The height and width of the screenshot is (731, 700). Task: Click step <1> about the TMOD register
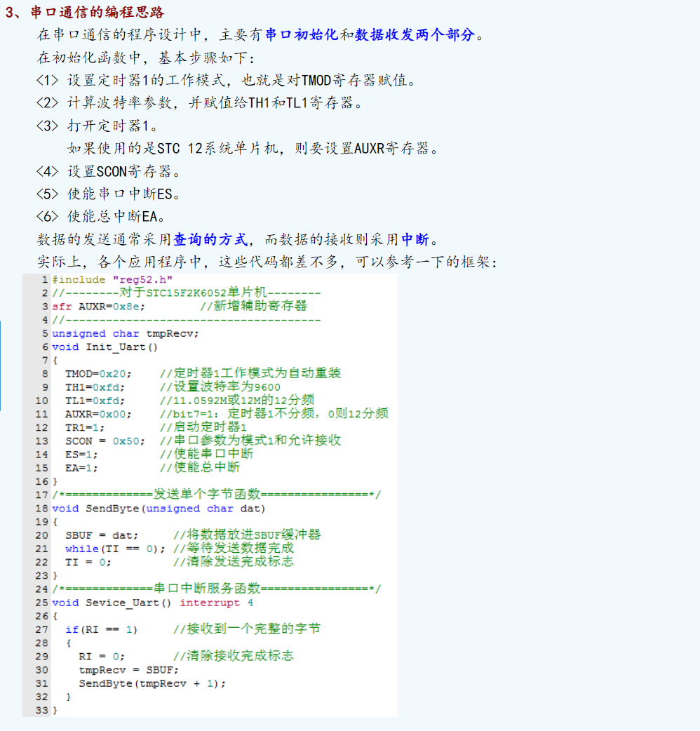pos(226,80)
